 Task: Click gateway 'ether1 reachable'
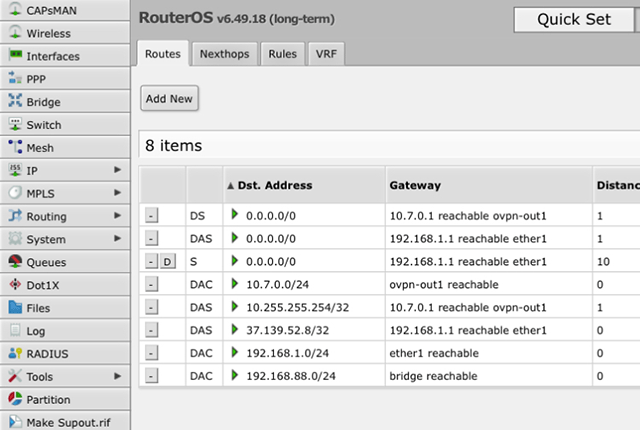click(434, 353)
